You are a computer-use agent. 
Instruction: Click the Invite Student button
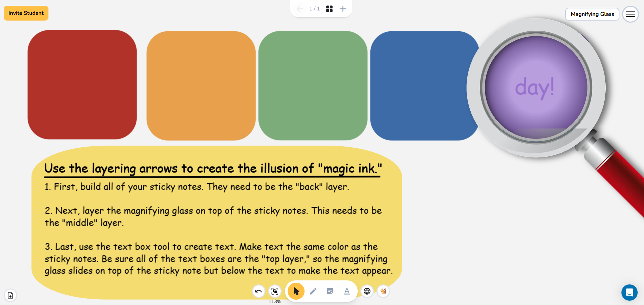(26, 13)
